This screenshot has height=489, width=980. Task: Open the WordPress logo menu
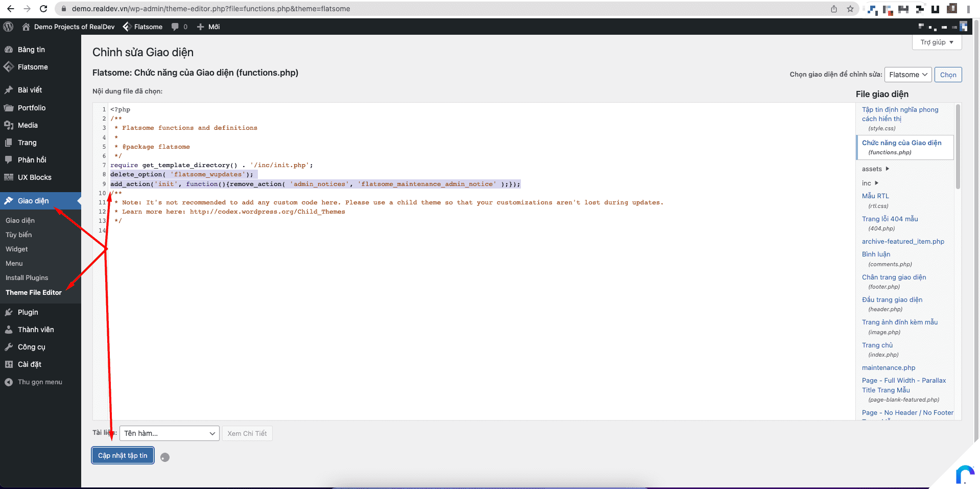(8, 27)
